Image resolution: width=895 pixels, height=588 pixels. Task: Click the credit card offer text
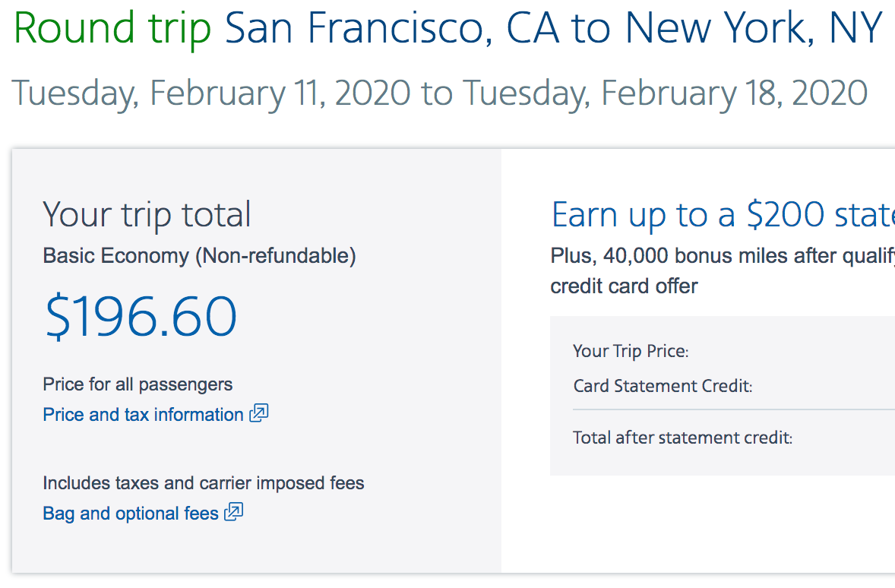(x=624, y=286)
